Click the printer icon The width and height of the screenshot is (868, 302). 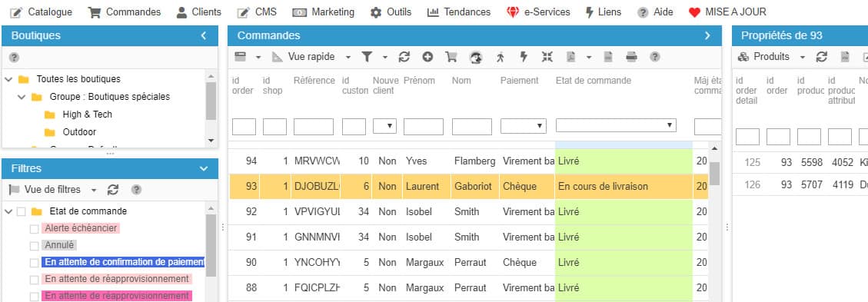pos(632,57)
